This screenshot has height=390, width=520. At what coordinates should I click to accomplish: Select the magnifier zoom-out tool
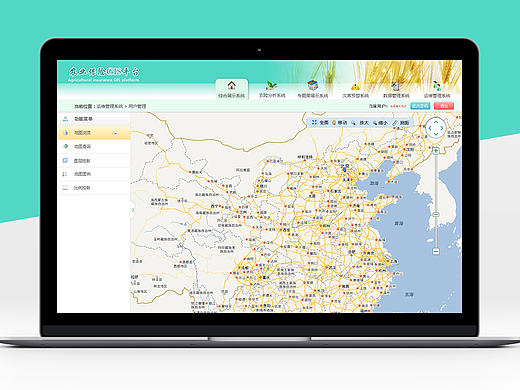click(380, 123)
